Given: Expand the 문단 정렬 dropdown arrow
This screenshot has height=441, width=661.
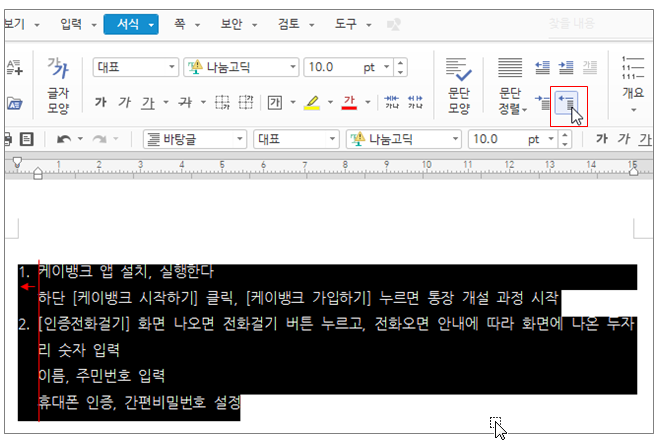Looking at the screenshot, I should tap(525, 110).
